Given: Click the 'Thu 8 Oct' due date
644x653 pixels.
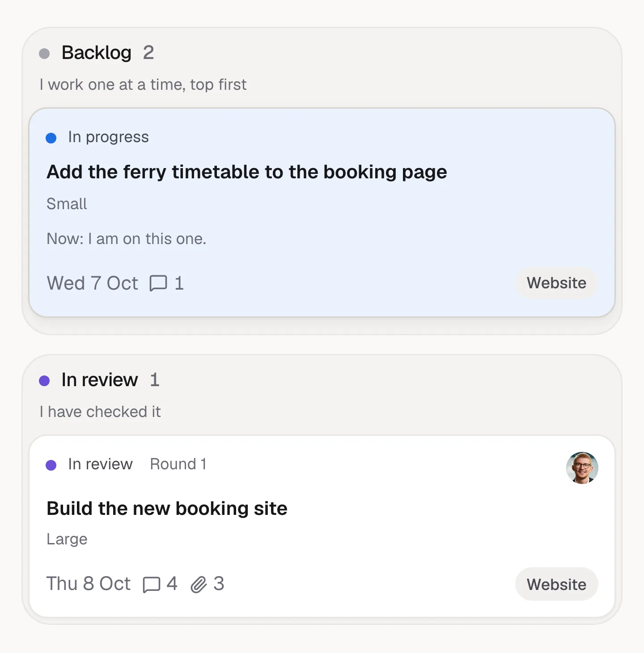Looking at the screenshot, I should pos(89,584).
